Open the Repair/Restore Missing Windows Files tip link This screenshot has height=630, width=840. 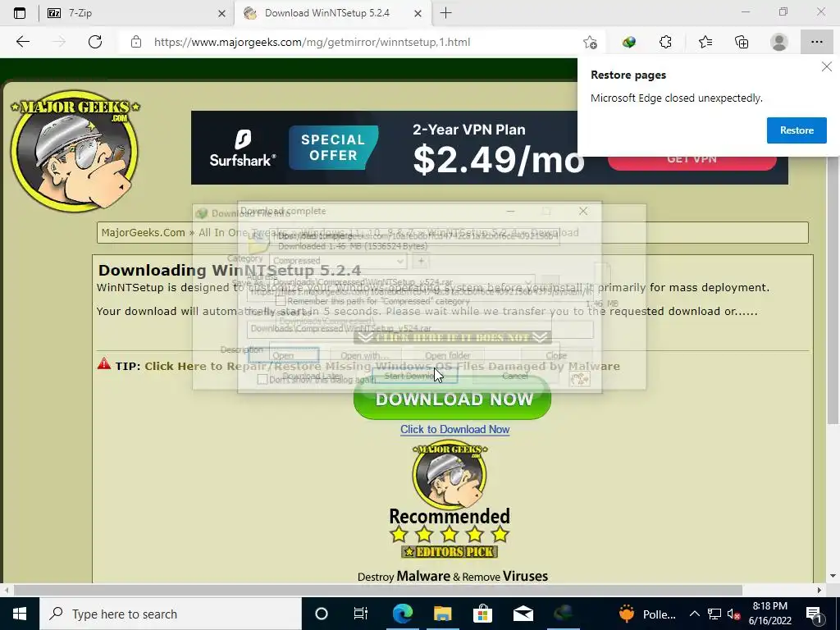[382, 366]
